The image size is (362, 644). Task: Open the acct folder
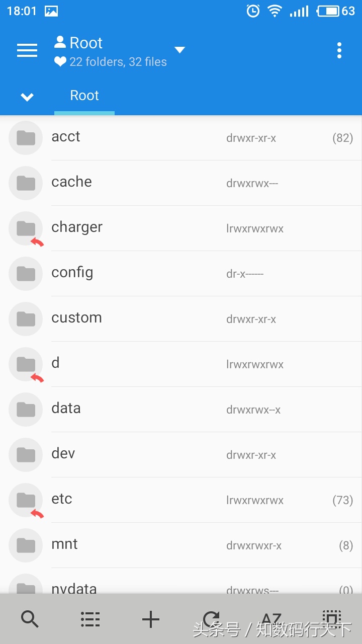[66, 137]
